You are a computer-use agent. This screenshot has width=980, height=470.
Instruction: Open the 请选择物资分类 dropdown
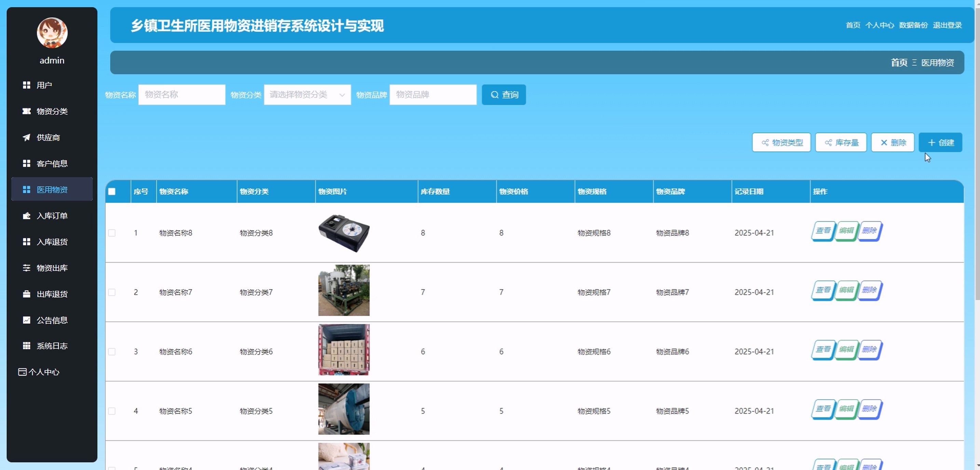pyautogui.click(x=307, y=95)
